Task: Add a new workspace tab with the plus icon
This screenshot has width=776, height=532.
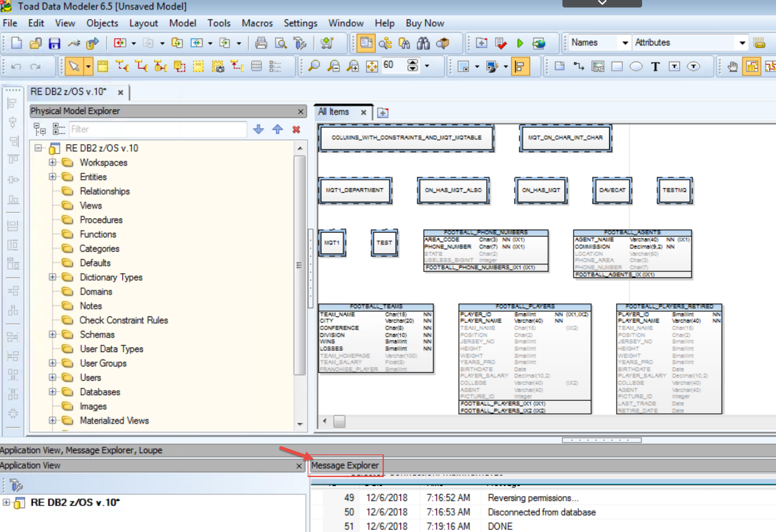Action: point(383,113)
